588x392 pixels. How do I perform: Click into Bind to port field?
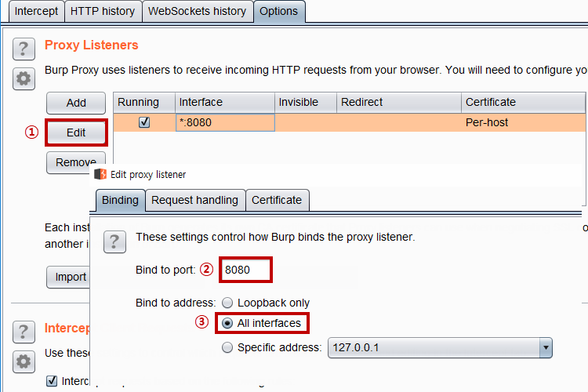click(x=245, y=270)
